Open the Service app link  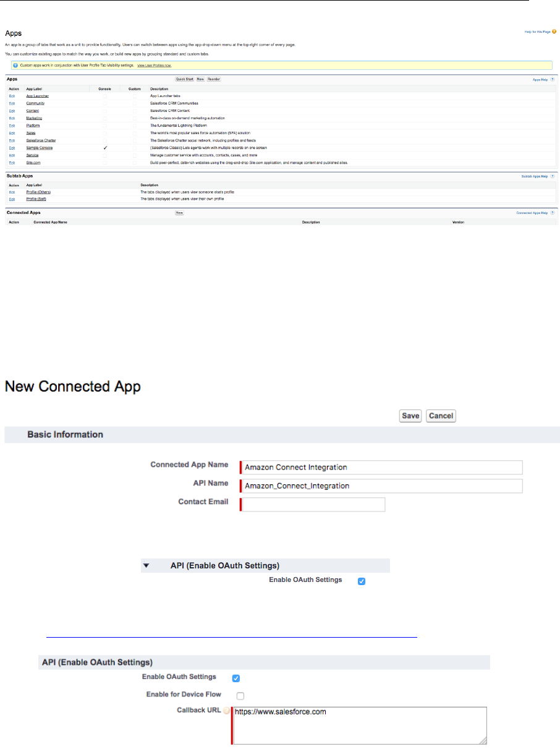pos(33,155)
